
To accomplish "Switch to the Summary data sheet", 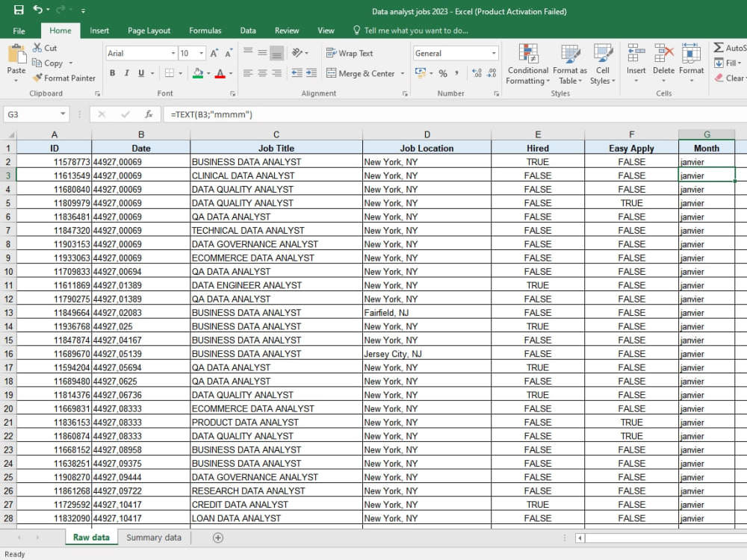I will (x=154, y=538).
